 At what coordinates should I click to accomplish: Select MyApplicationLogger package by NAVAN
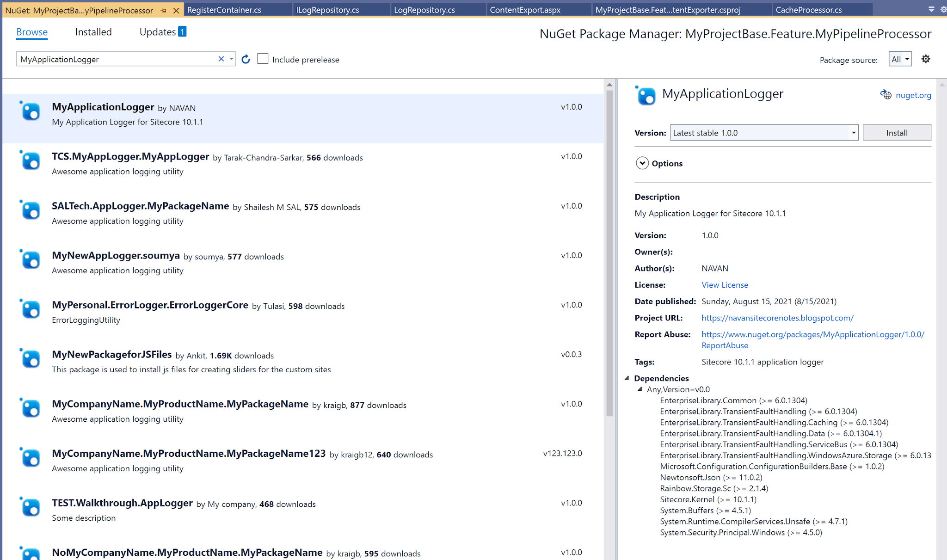(303, 118)
